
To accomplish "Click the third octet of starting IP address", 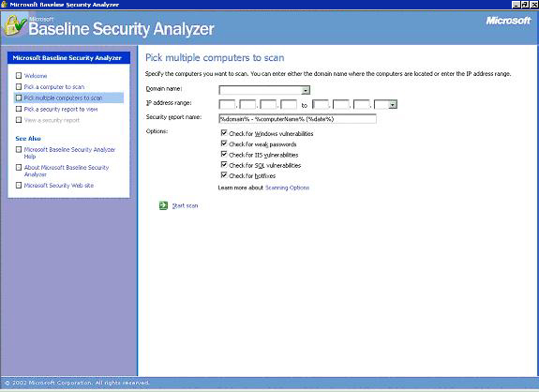I will pyautogui.click(x=268, y=104).
